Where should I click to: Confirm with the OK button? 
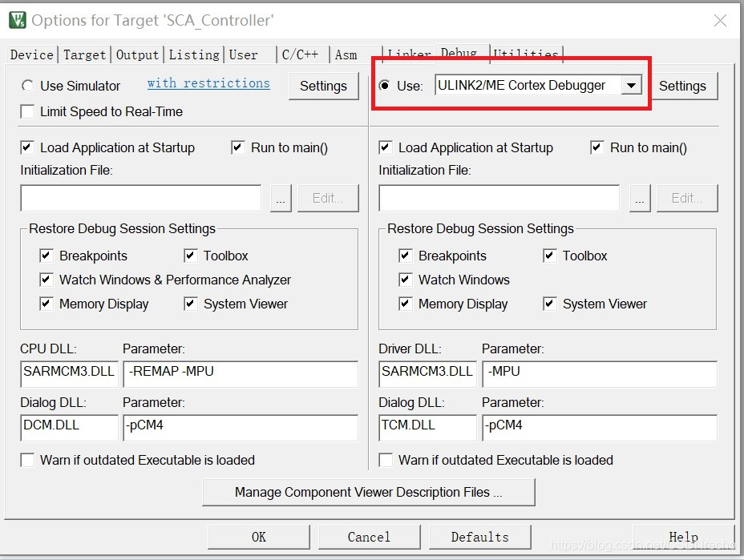click(259, 537)
